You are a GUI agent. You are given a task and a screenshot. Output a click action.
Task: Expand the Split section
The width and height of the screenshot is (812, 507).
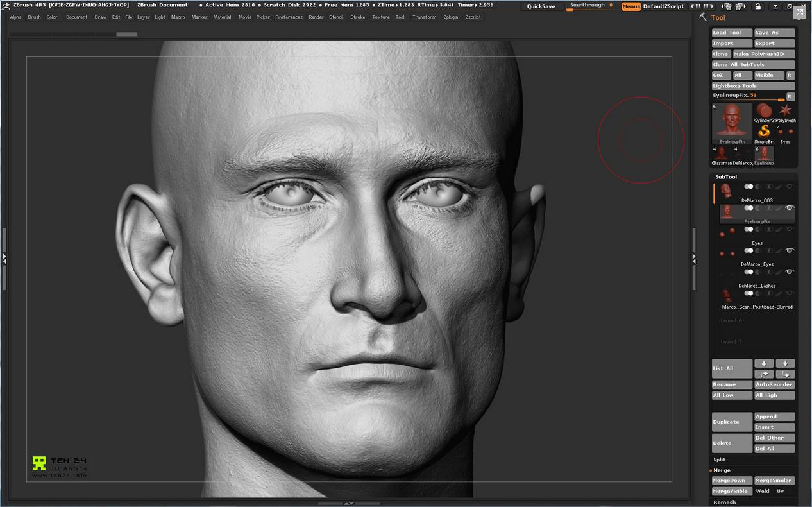coord(720,460)
